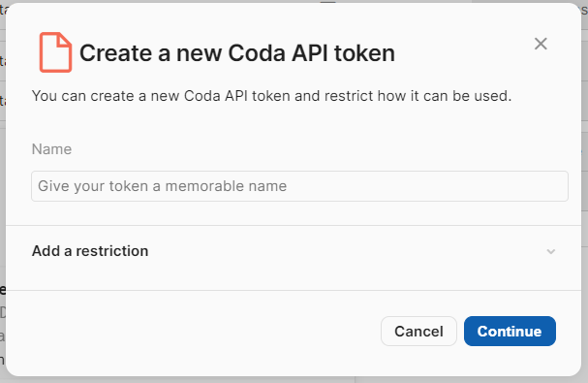Image resolution: width=588 pixels, height=383 pixels.
Task: Click the chevron beside Add a restriction
Action: 550,251
